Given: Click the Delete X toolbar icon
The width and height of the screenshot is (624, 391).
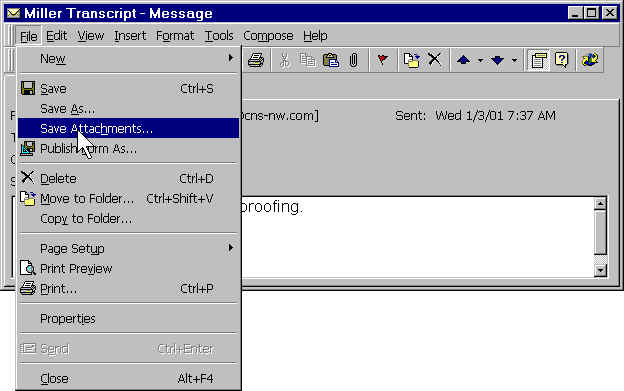Looking at the screenshot, I should click(x=434, y=60).
